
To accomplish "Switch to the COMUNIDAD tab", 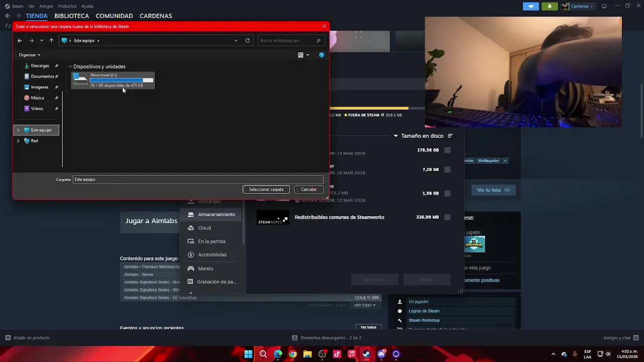I will [114, 16].
